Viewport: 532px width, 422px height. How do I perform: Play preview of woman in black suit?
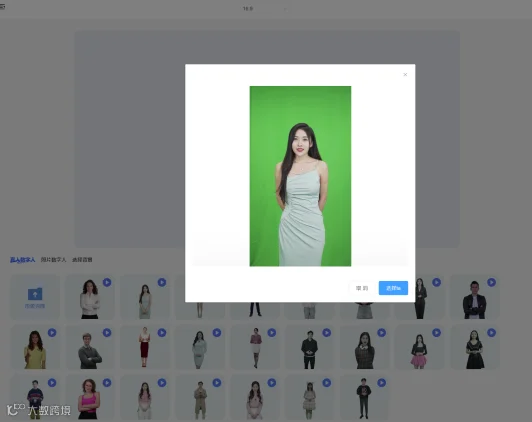[437, 282]
